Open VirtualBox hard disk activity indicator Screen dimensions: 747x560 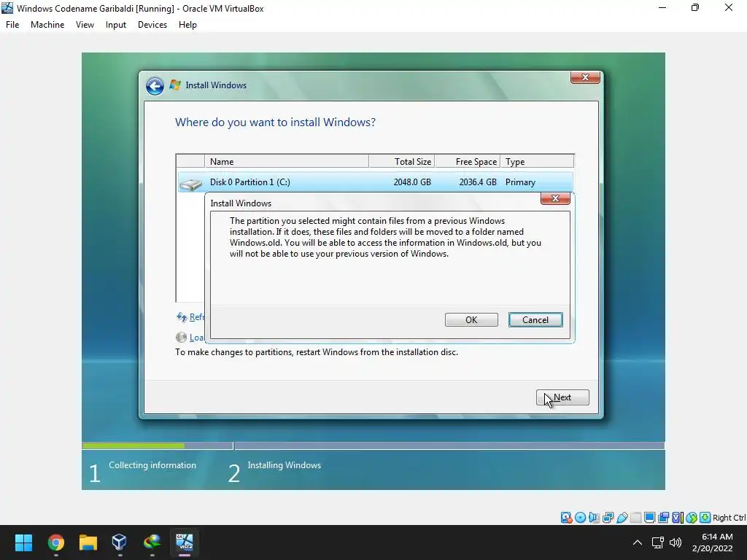pos(566,518)
